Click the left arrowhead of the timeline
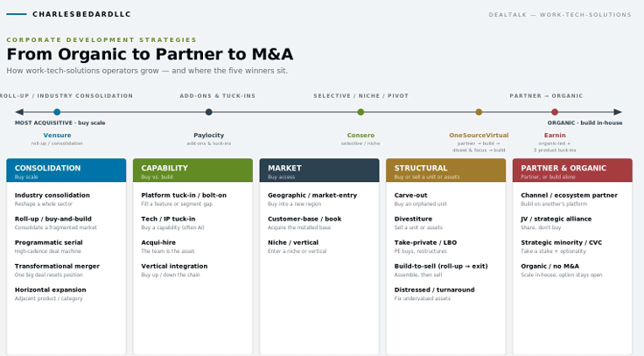This screenshot has width=644, height=356. (19, 112)
